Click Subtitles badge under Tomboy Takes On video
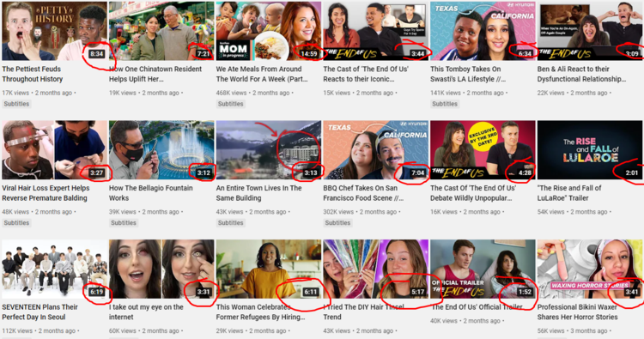Screen dimensions: 644x339 445,104
